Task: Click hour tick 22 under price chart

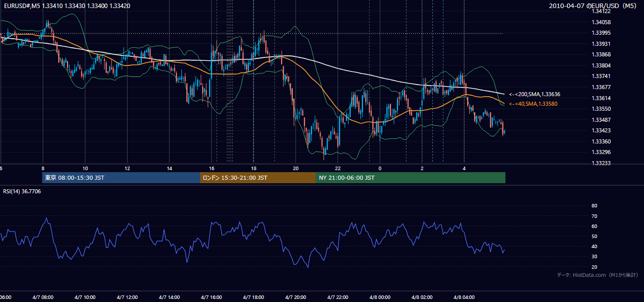Action: coord(338,168)
